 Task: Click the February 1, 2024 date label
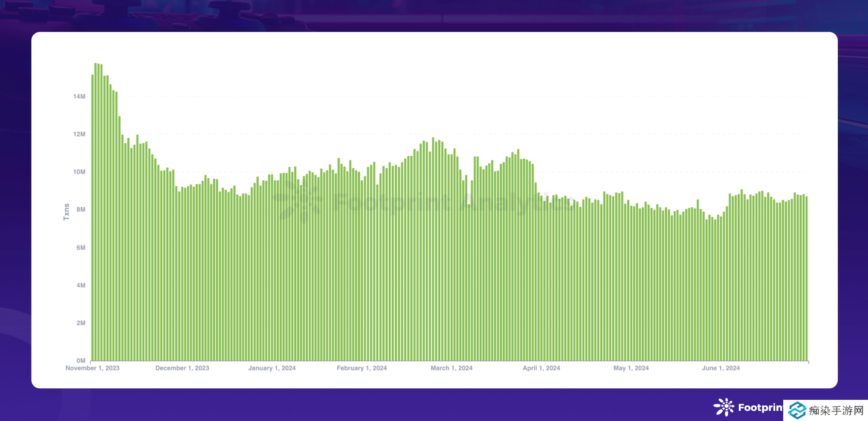[x=362, y=368]
